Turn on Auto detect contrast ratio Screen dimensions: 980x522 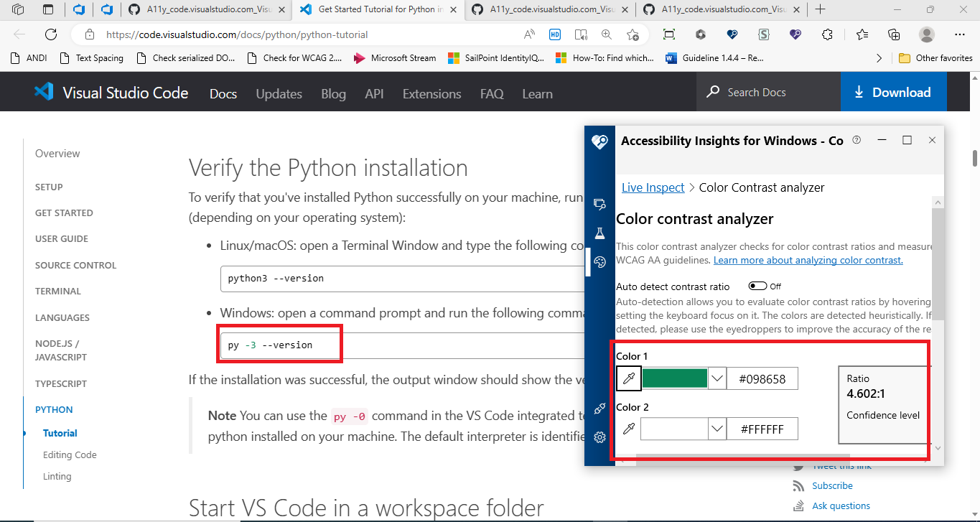[x=758, y=286]
